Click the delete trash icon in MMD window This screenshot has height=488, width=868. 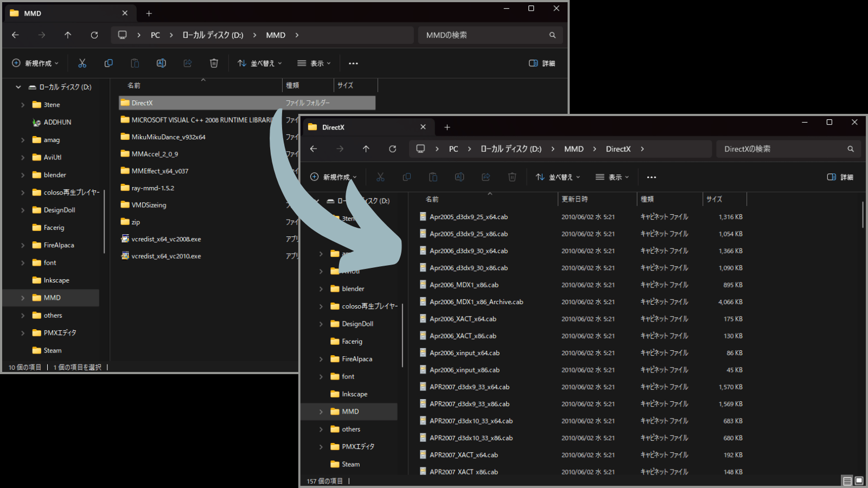pyautogui.click(x=214, y=63)
